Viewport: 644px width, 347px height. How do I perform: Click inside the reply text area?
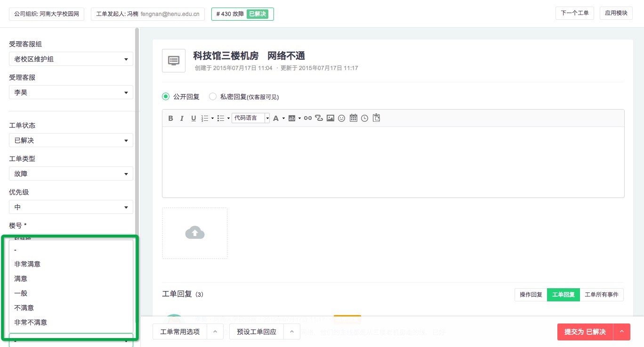tap(393, 162)
